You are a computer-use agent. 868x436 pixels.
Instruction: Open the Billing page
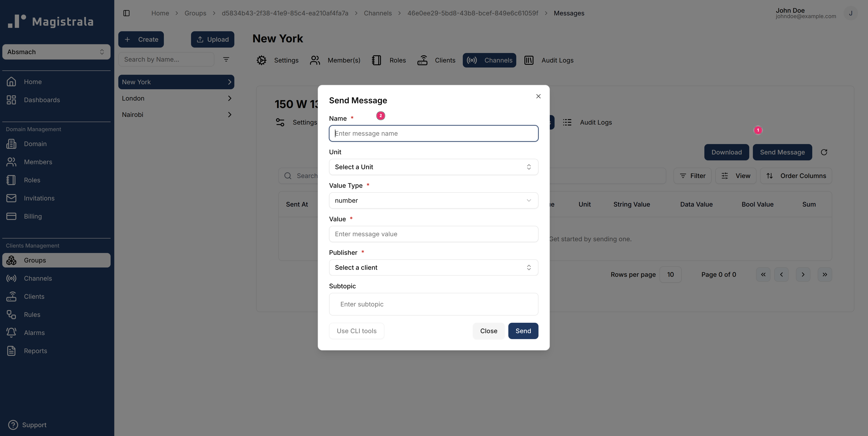(33, 216)
